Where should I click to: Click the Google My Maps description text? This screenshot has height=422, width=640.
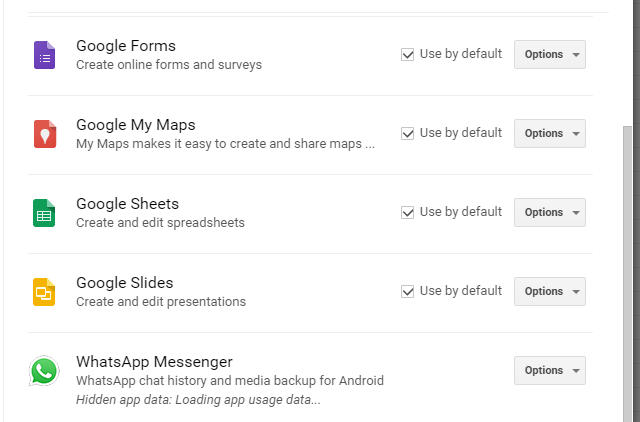225,144
